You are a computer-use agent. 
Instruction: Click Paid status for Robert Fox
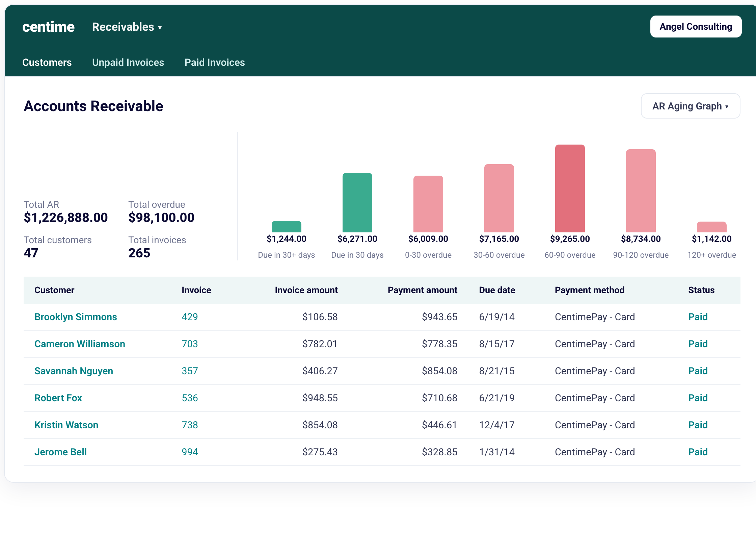pos(698,398)
